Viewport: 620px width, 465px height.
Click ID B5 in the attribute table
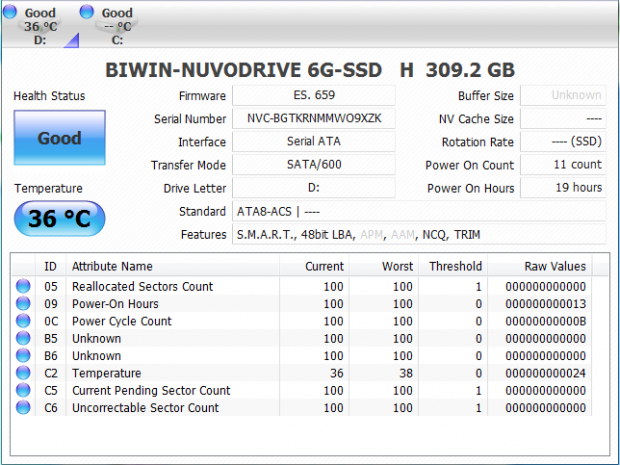pyautogui.click(x=51, y=338)
